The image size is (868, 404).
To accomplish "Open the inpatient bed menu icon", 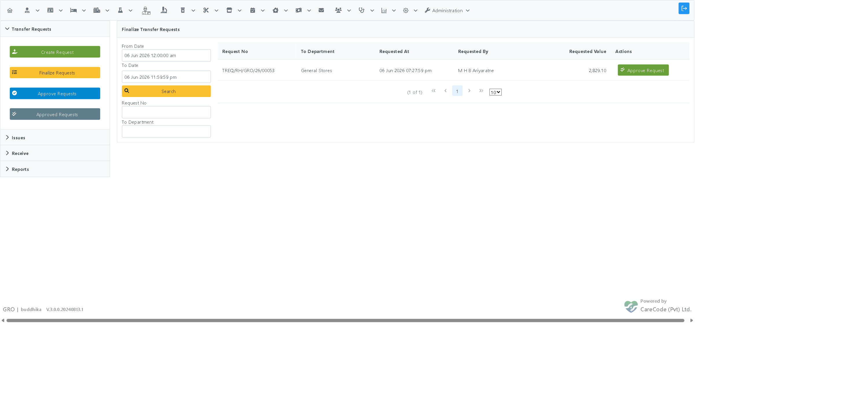I will tap(74, 10).
